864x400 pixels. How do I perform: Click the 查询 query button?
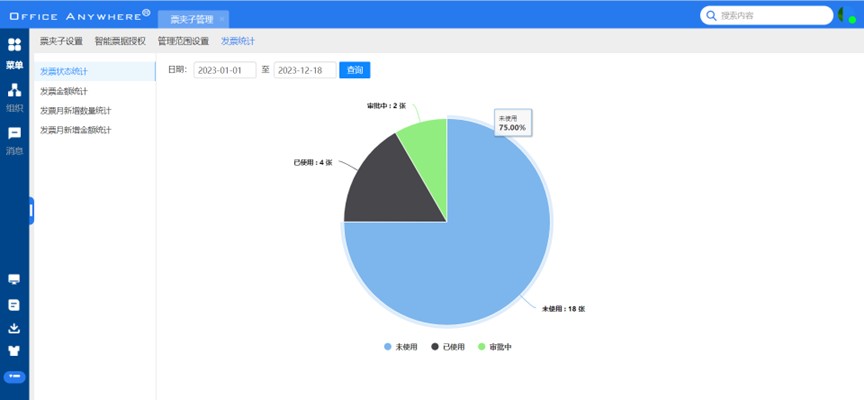pyautogui.click(x=354, y=70)
